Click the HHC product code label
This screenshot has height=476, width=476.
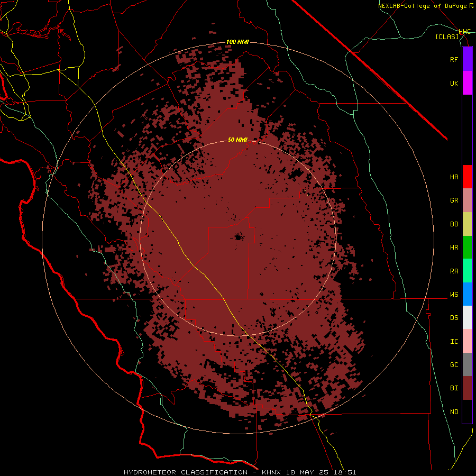tap(464, 32)
